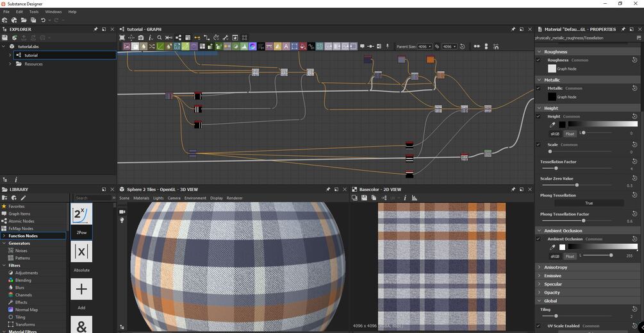Image resolution: width=644 pixels, height=333 pixels.
Task: Add a Bitmap node from node toolbar
Action: point(126,46)
